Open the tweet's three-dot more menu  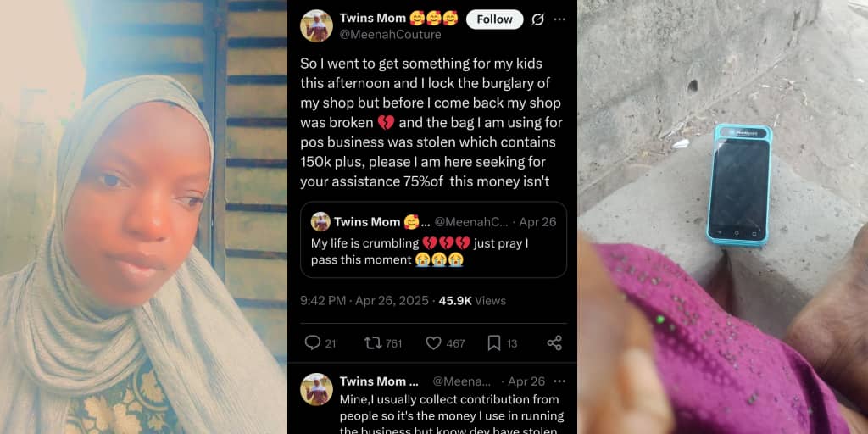559,19
